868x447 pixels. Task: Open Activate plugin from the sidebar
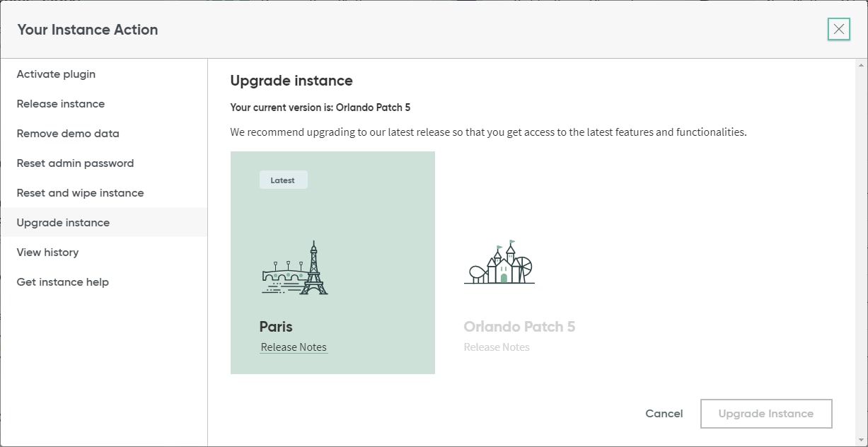click(56, 74)
